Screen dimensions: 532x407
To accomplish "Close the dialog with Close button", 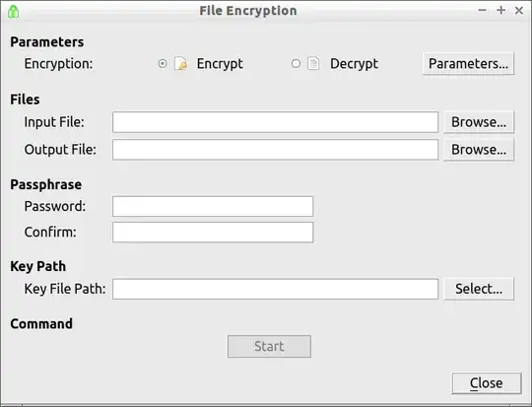I will pos(487,383).
